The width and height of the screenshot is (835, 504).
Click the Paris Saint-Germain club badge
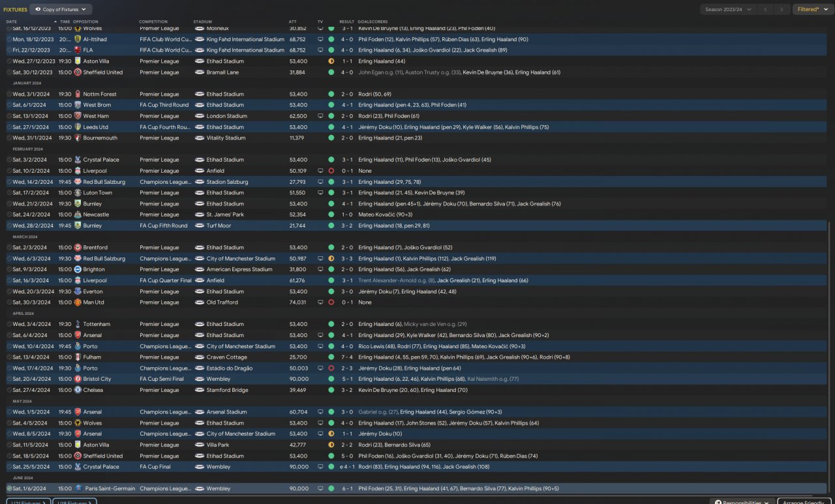(x=78, y=488)
